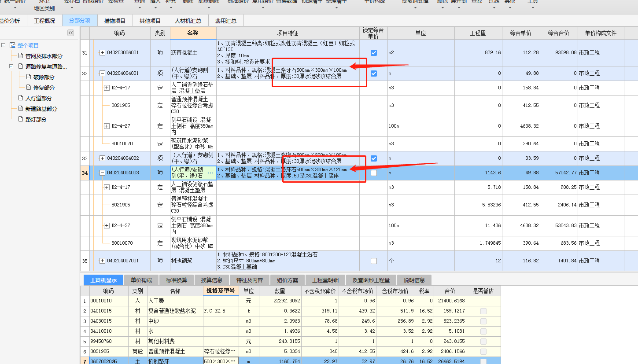
Task: Check lock price for item 040204004003
Action: click(374, 173)
